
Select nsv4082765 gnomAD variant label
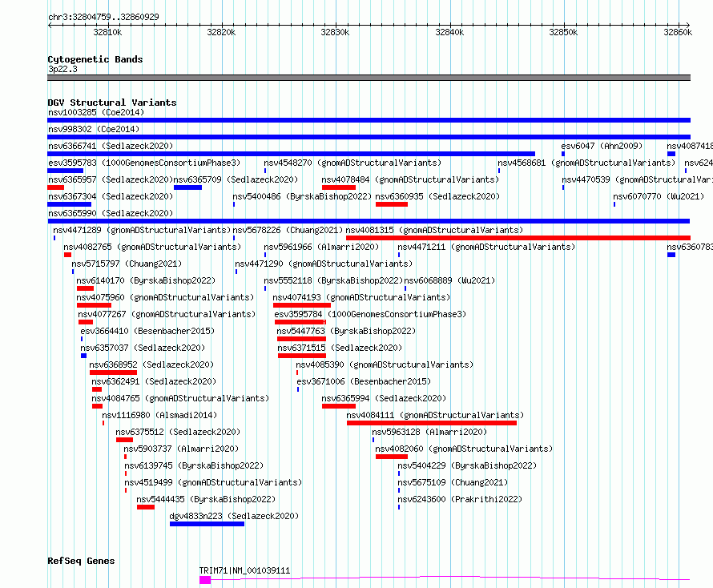152,247
